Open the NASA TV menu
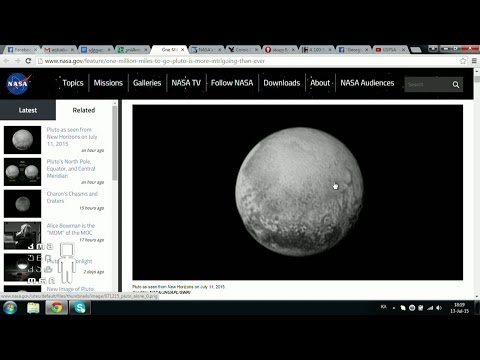480x360 pixels. [186, 83]
